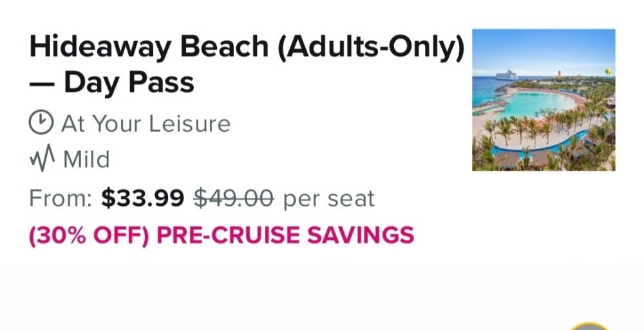Click the clock duration icon
The height and width of the screenshot is (330, 644).
click(41, 122)
